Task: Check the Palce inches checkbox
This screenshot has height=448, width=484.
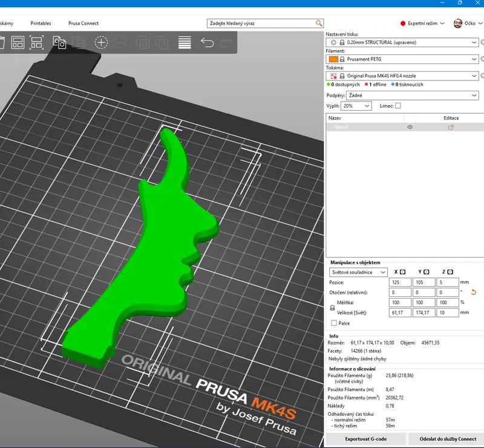Action: (334, 323)
